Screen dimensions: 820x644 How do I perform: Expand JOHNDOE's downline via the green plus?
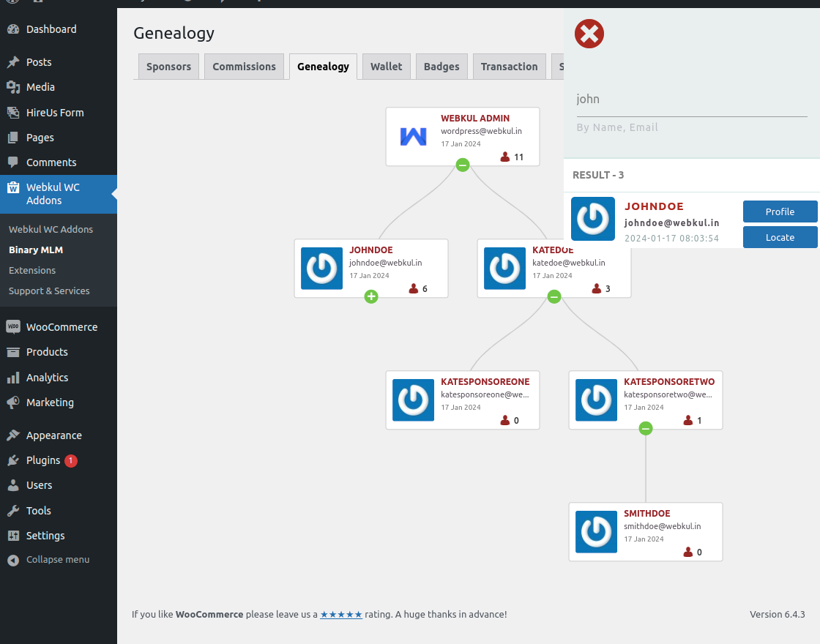coord(371,297)
